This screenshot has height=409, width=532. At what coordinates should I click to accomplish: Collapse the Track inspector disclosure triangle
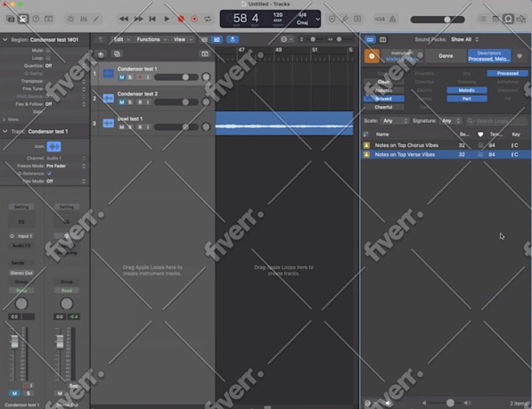pos(5,131)
